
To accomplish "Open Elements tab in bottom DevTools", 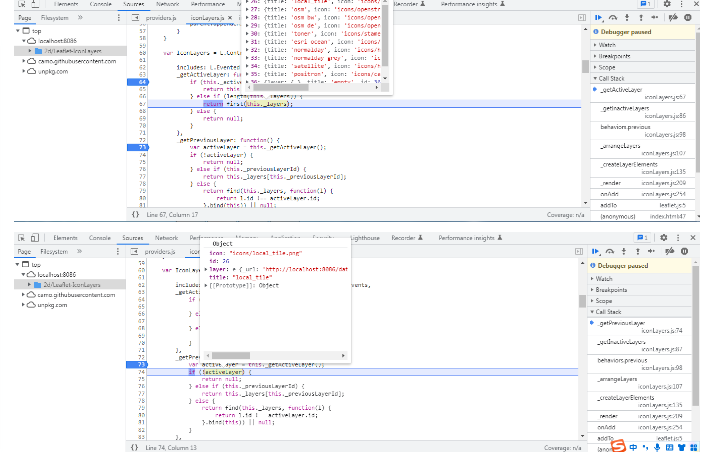I will coord(65,238).
